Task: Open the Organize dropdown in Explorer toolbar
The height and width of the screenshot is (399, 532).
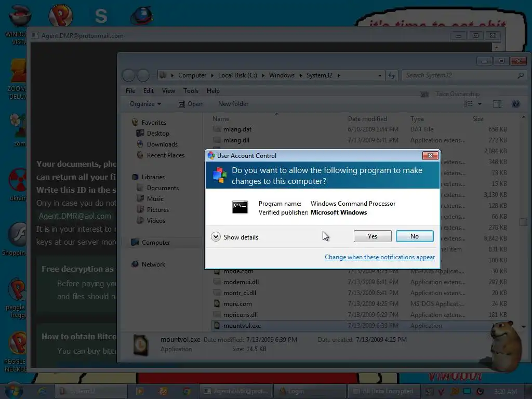Action: (x=145, y=104)
